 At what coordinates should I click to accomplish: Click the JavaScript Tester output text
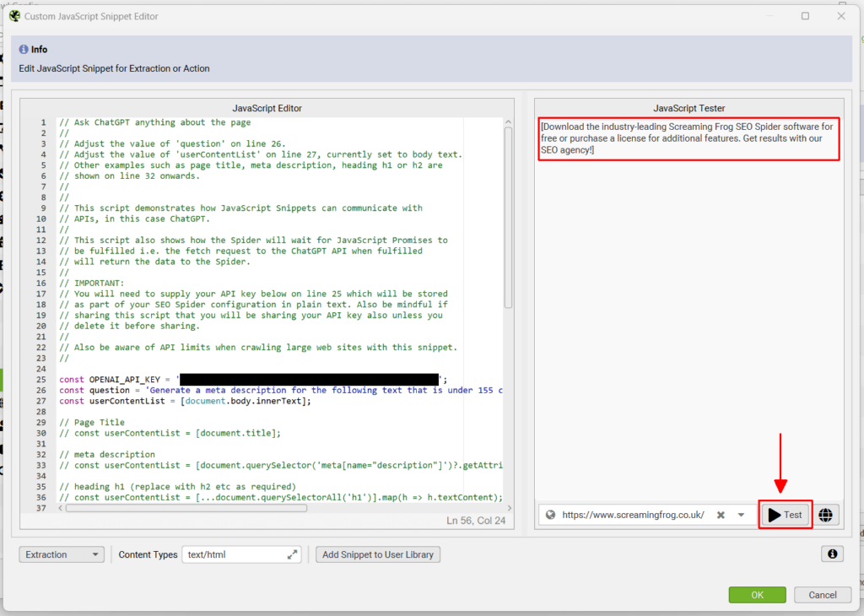(688, 138)
